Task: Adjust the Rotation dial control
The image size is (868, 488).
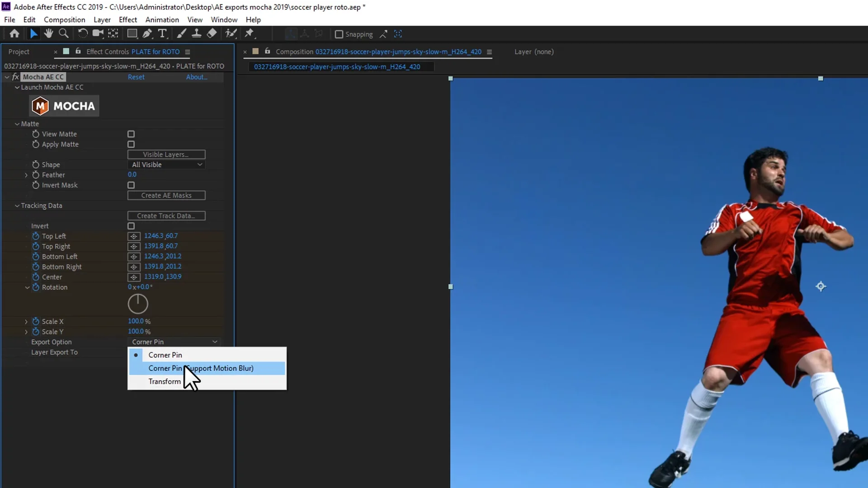Action: point(138,304)
